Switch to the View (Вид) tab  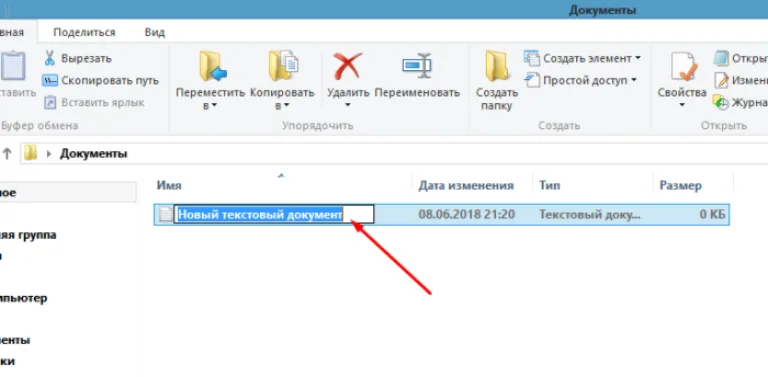pos(155,33)
